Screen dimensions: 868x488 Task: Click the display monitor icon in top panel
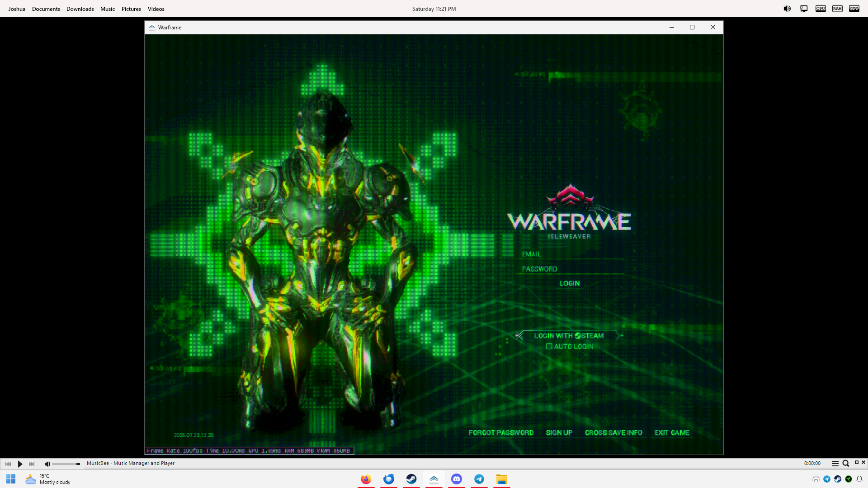click(804, 9)
